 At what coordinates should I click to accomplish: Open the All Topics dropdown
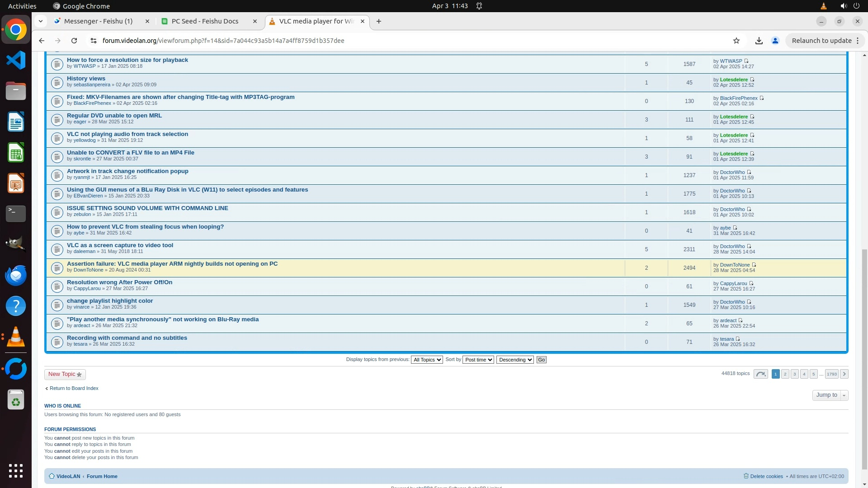(x=426, y=360)
